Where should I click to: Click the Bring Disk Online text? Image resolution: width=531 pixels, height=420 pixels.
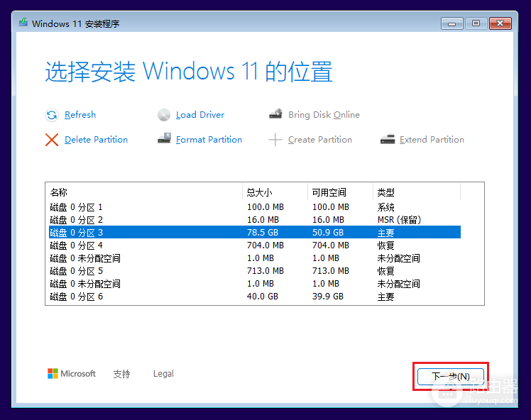click(x=324, y=115)
